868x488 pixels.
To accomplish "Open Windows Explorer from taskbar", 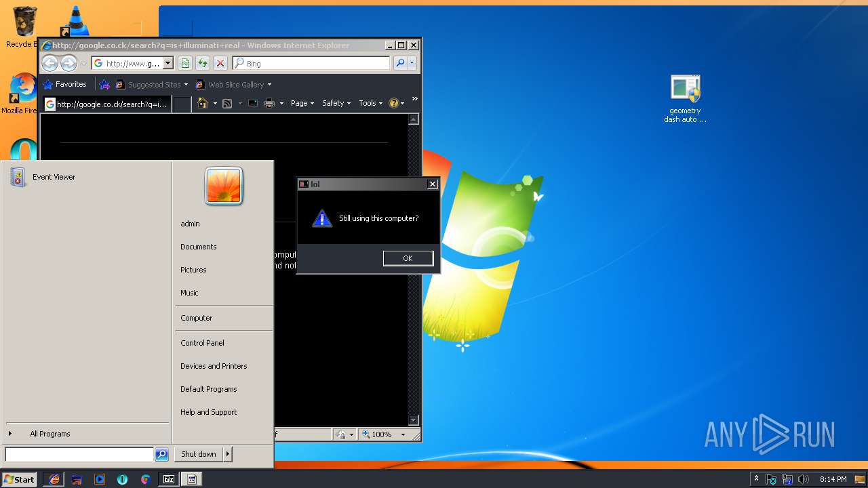I will [77, 479].
